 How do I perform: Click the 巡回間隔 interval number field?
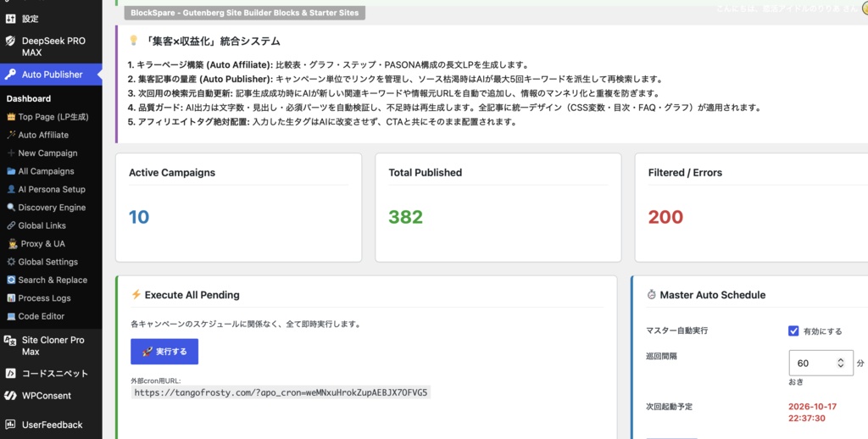821,364
